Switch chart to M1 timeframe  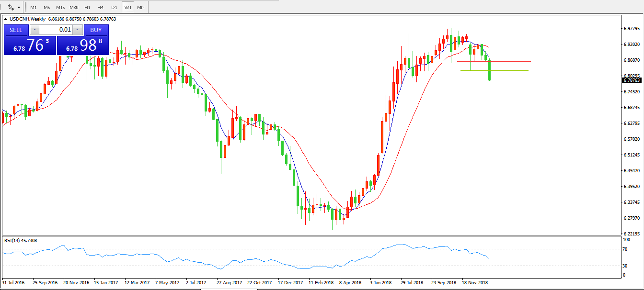33,8
